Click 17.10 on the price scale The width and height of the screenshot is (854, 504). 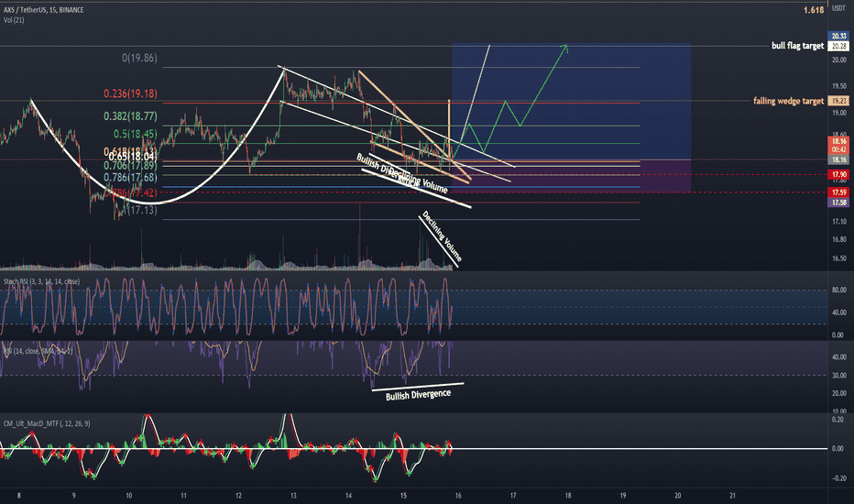(x=838, y=221)
